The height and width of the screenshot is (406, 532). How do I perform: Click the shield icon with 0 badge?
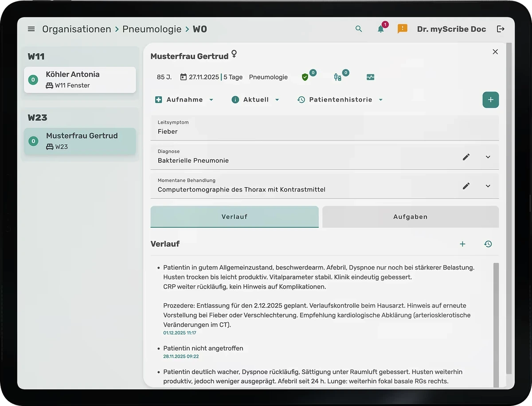click(305, 77)
